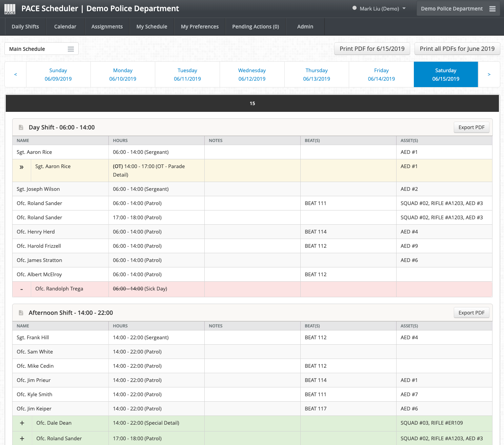Click the plus icon beside Ofc. Dale Dean
Viewport: 504px width, 445px height.
pos(22,423)
